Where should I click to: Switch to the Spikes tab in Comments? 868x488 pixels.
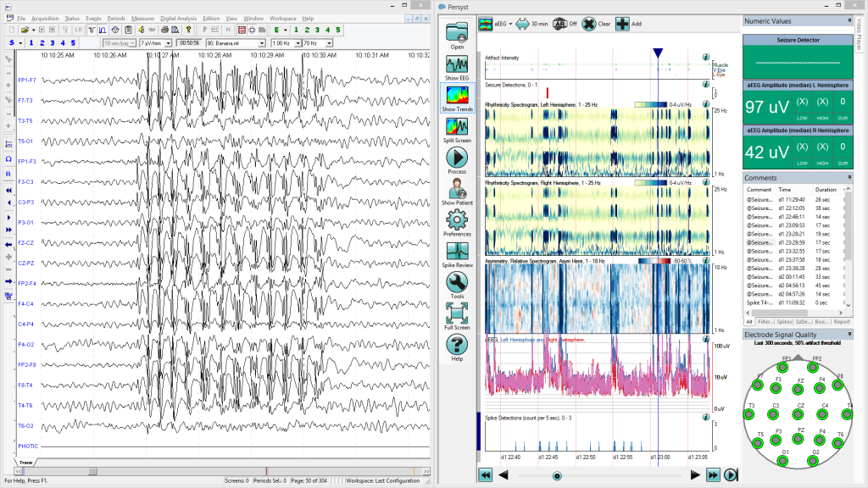point(784,321)
